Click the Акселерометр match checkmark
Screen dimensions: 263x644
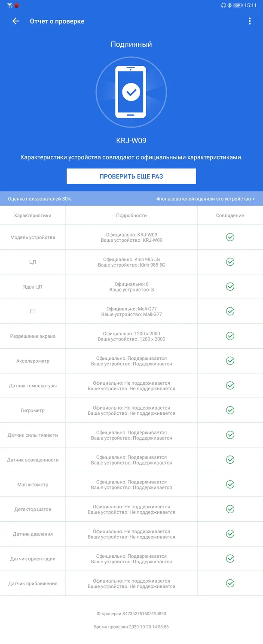pyautogui.click(x=230, y=361)
